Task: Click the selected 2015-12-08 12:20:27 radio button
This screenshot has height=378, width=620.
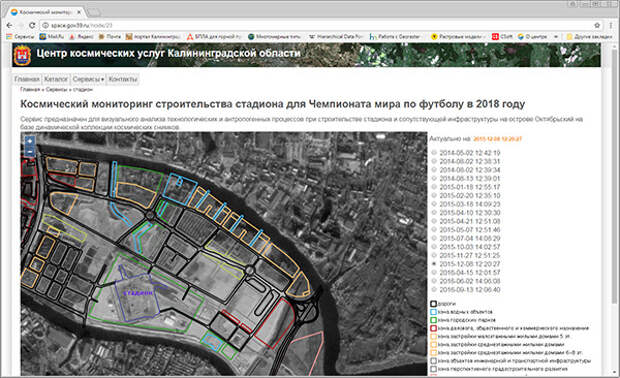Action: (x=434, y=264)
